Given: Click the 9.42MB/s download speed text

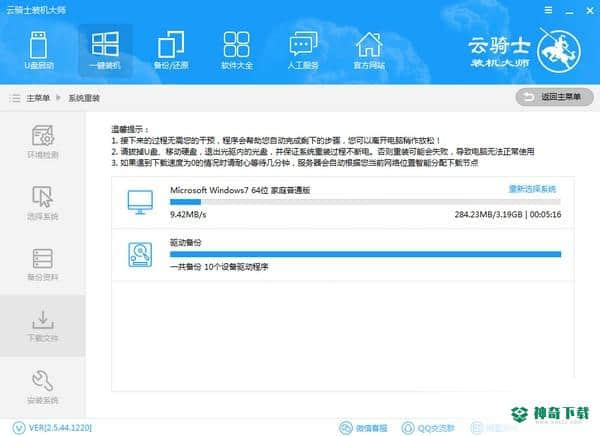Looking at the screenshot, I should [188, 214].
